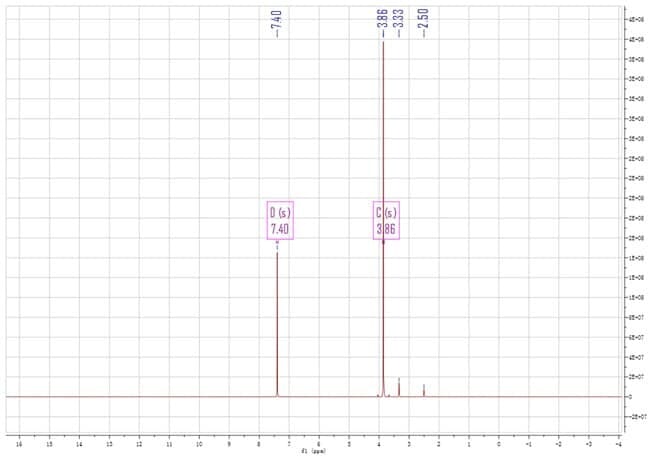Click the -2 tick label on ppm axis
This screenshot has width=660, height=461.
click(559, 444)
